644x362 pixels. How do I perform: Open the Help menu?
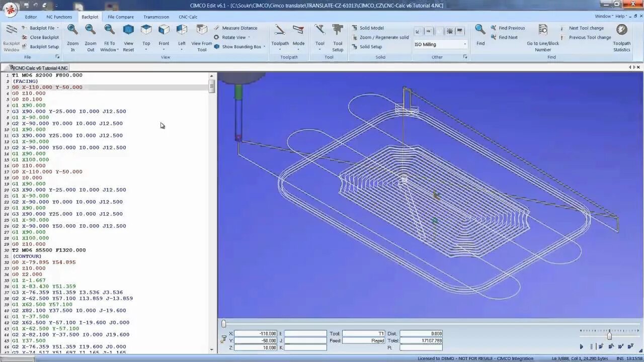pyautogui.click(x=621, y=17)
